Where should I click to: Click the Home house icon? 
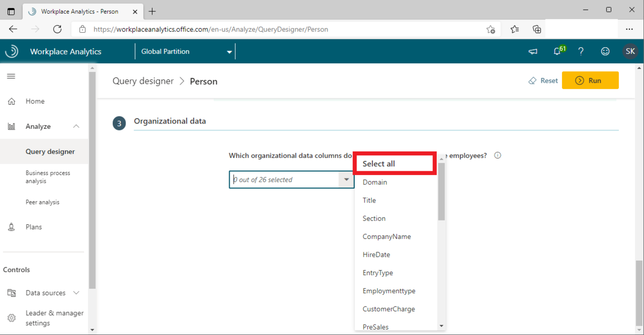[11, 101]
